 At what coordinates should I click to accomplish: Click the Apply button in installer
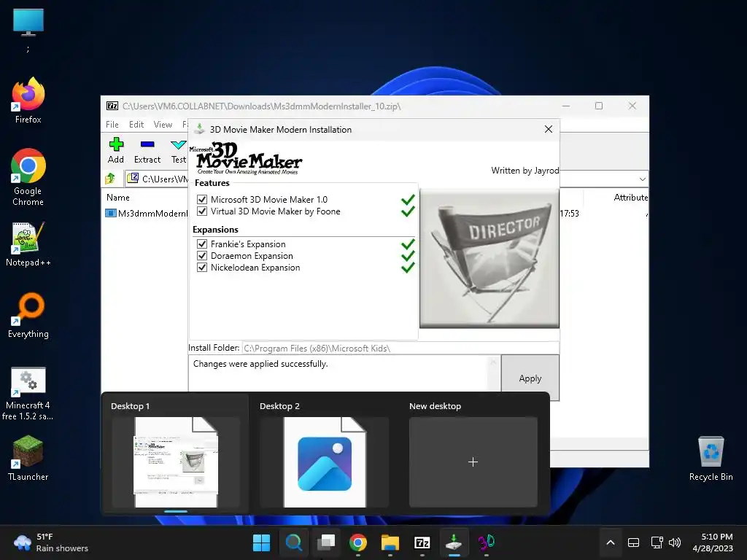point(530,378)
